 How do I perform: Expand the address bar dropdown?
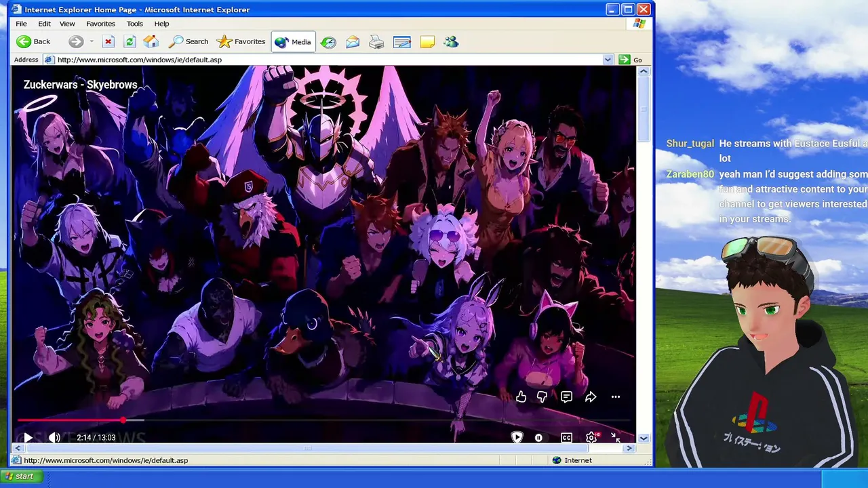click(x=608, y=60)
